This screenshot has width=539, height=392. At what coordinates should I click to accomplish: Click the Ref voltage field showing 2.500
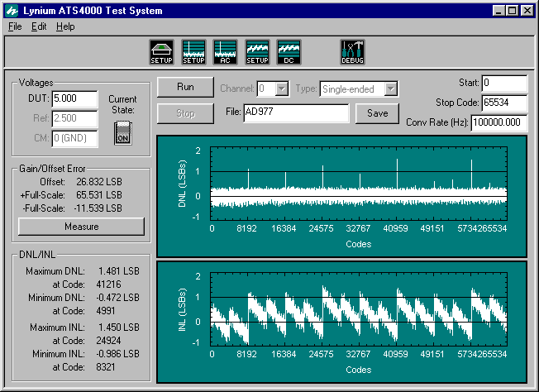[75, 118]
